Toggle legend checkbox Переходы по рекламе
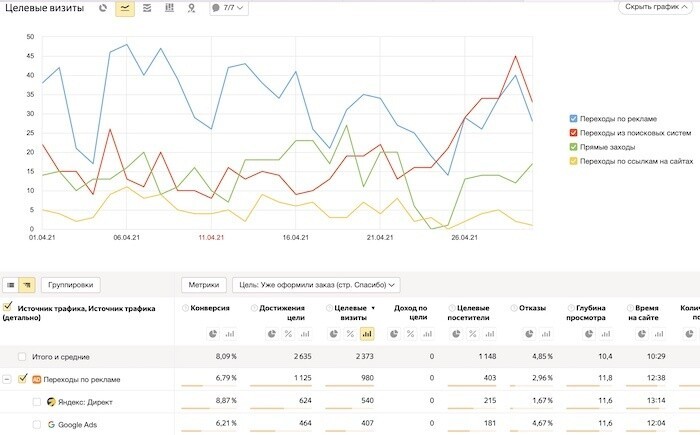The width and height of the screenshot is (700, 435). [574, 119]
